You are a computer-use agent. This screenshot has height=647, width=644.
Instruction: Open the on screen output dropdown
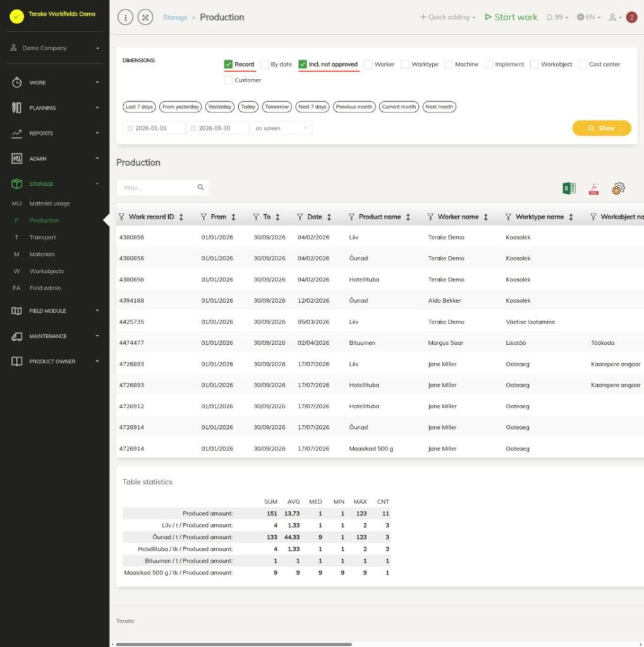click(x=281, y=128)
